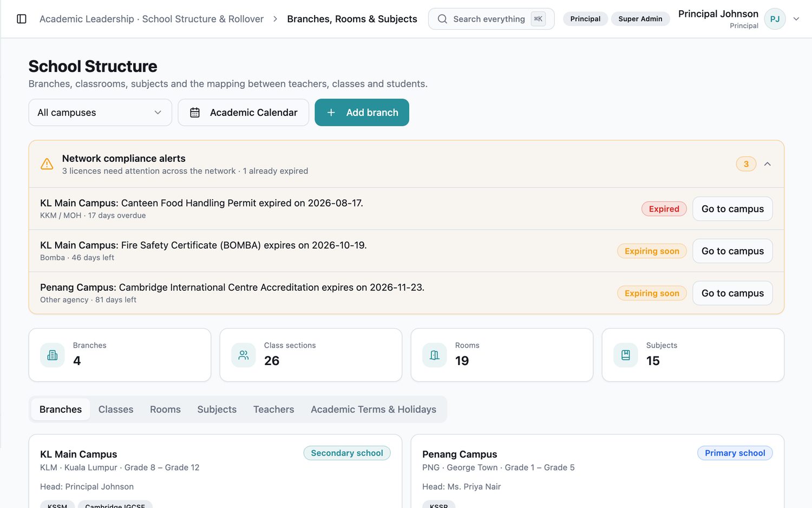Toggle the sidebar panel icon
Viewport: 812px width, 508px height.
click(x=22, y=19)
